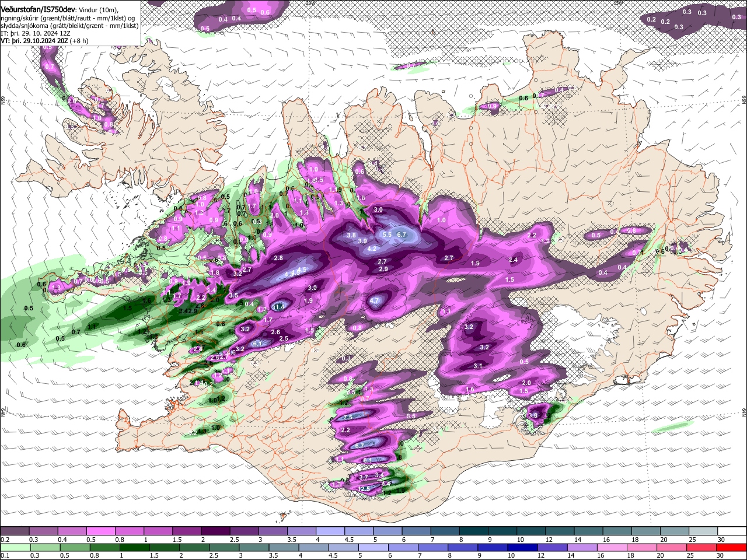Screen dimensions: 747x560
Task: Click the dark green swatch between 1 and 1.5, bottom legend row
Action: point(135,547)
